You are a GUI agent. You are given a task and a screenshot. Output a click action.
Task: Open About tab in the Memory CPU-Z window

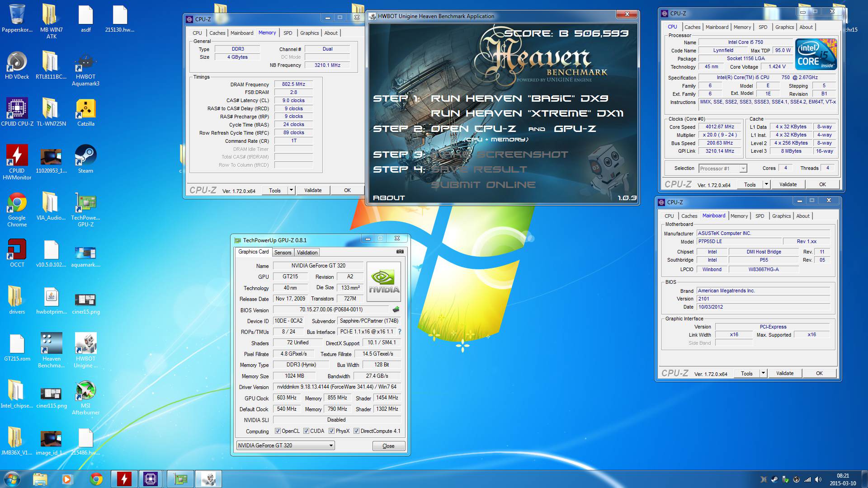coord(331,33)
